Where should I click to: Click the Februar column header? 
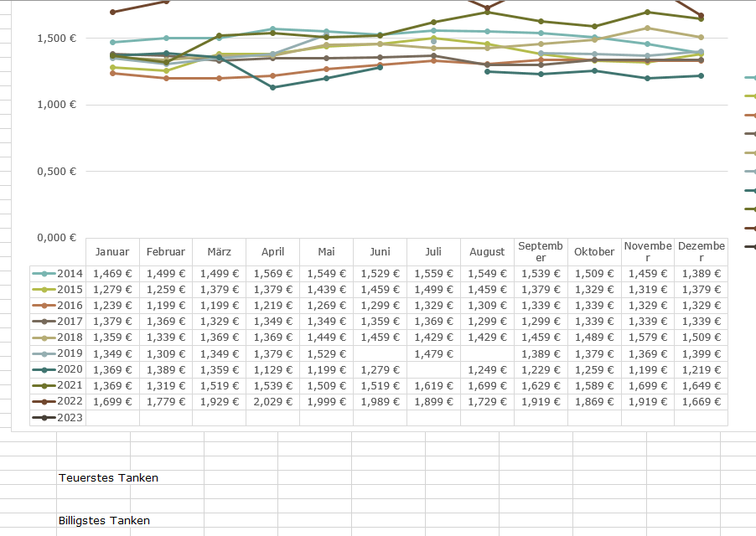click(x=166, y=252)
